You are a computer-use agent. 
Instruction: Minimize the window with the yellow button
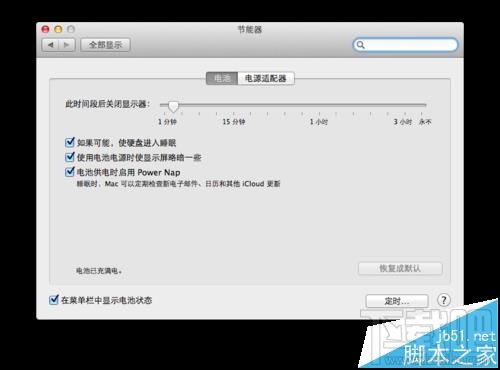pyautogui.click(x=58, y=29)
